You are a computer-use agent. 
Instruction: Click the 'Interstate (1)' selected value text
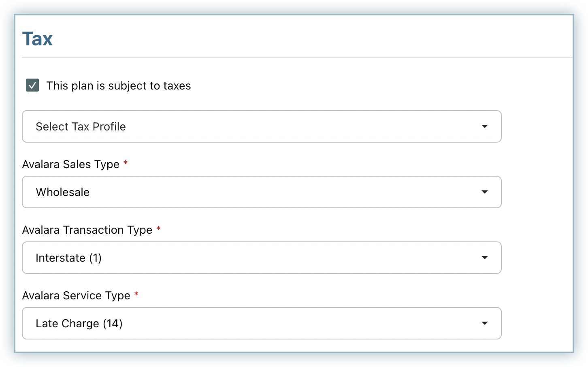point(68,258)
